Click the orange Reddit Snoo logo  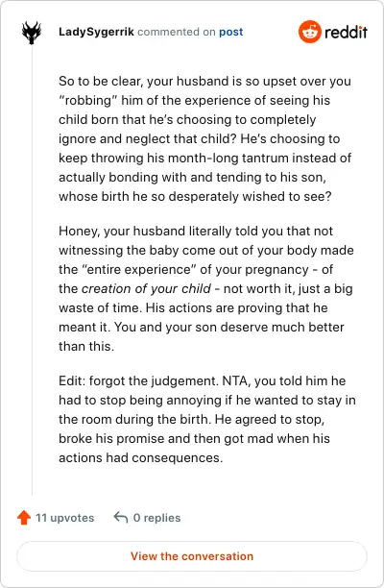pyautogui.click(x=309, y=32)
